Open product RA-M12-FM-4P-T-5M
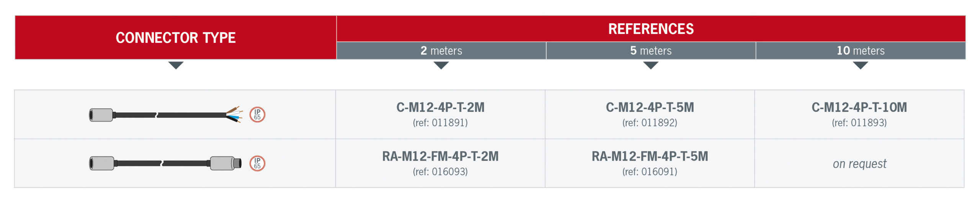This screenshot has width=980, height=204. pos(650,156)
